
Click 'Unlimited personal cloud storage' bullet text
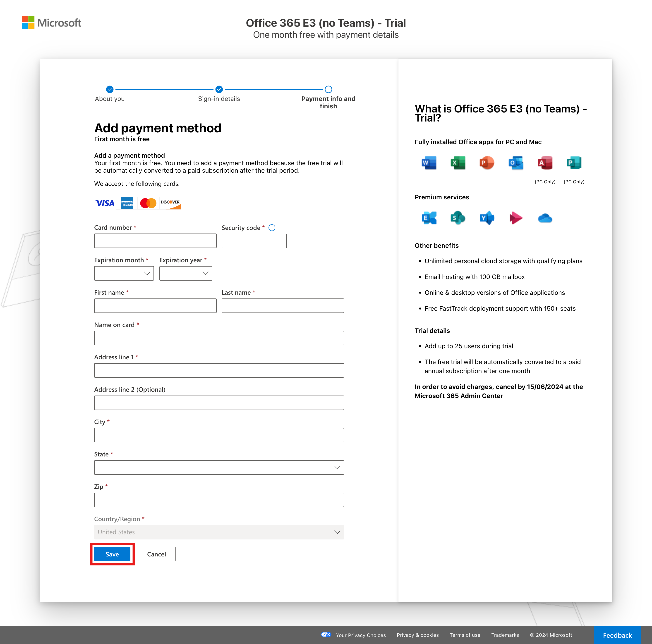click(x=503, y=261)
